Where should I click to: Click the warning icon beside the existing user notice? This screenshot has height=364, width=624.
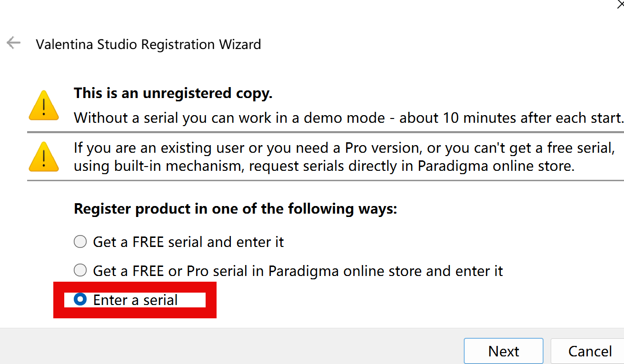44,156
